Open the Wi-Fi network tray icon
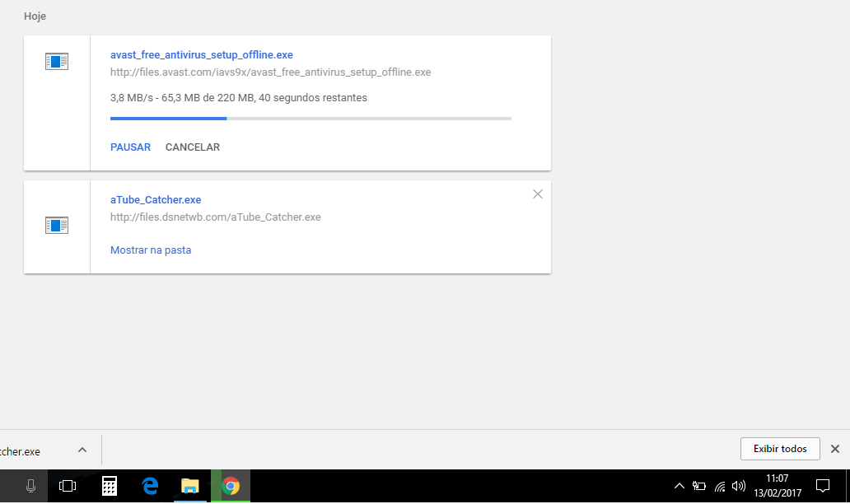The height and width of the screenshot is (504, 850). pyautogui.click(x=719, y=486)
